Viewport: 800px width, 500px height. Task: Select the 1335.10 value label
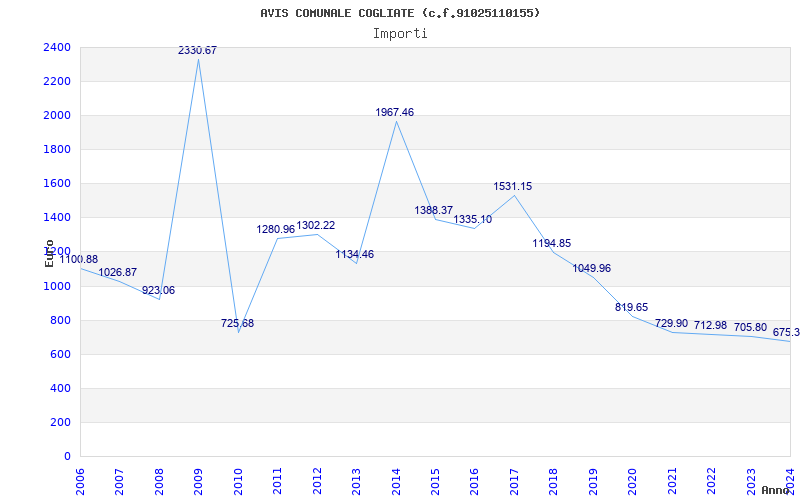pyautogui.click(x=473, y=220)
